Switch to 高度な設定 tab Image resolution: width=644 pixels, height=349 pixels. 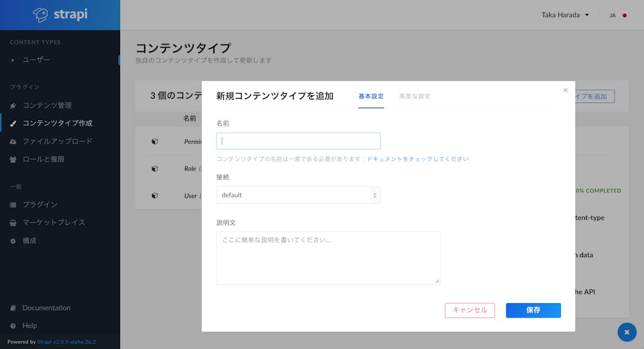tap(414, 96)
